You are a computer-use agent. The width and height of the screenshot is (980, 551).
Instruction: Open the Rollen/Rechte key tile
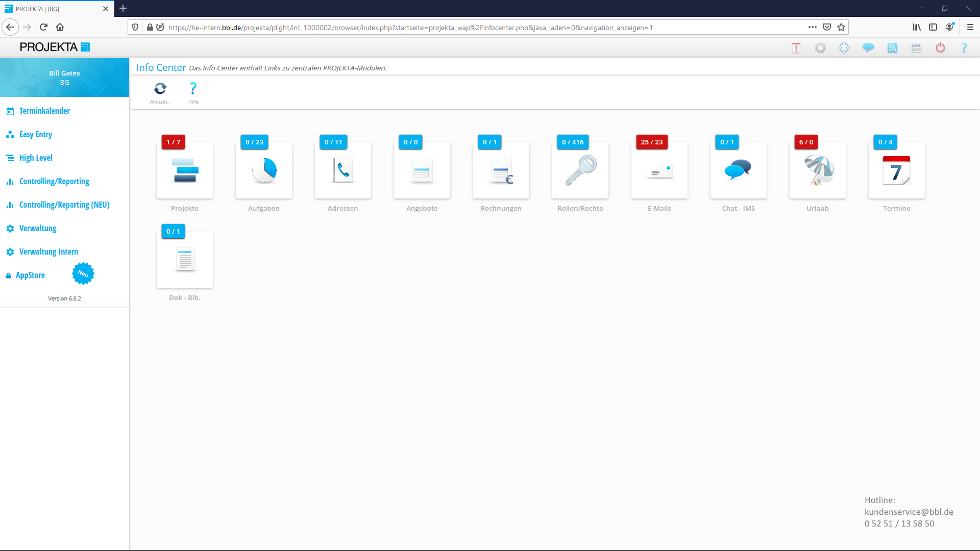(x=580, y=170)
